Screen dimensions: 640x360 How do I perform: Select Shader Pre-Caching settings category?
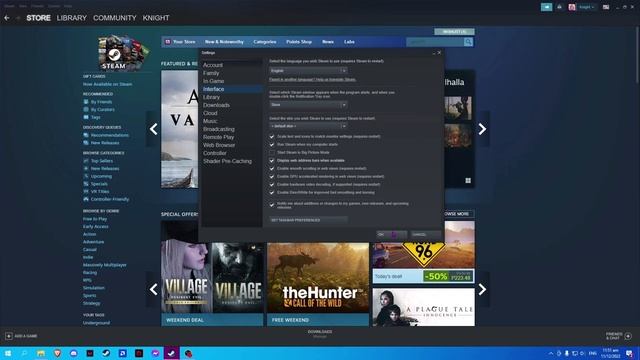(227, 161)
